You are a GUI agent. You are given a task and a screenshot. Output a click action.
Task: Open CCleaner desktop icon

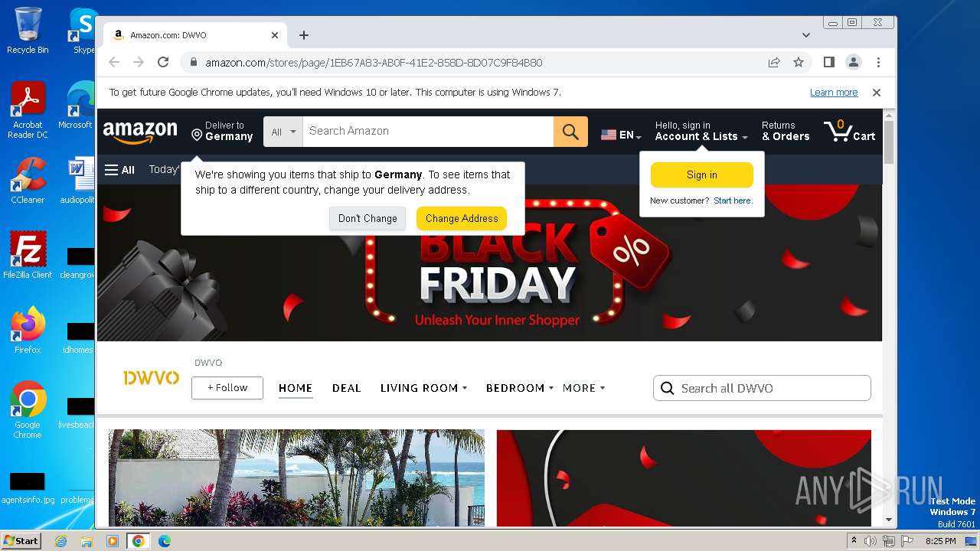point(28,180)
